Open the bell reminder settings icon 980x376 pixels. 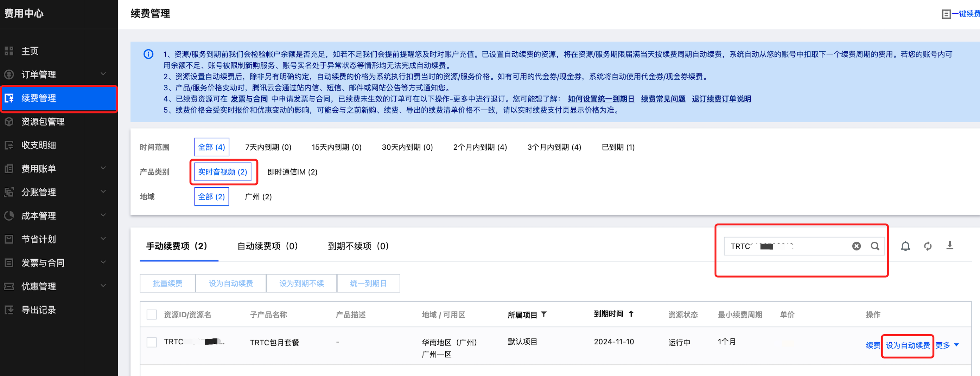(x=905, y=246)
